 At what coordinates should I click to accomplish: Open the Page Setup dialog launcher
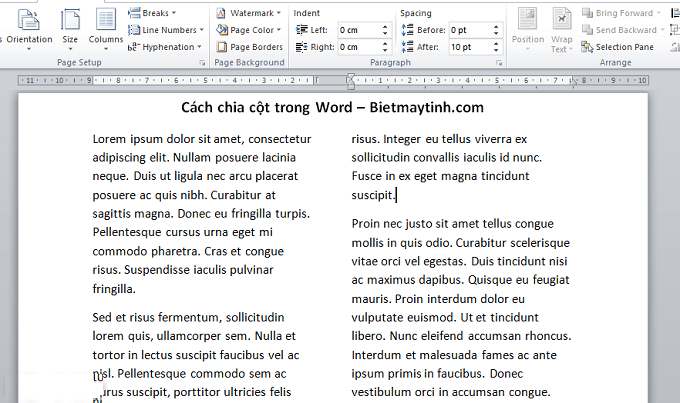(x=202, y=63)
